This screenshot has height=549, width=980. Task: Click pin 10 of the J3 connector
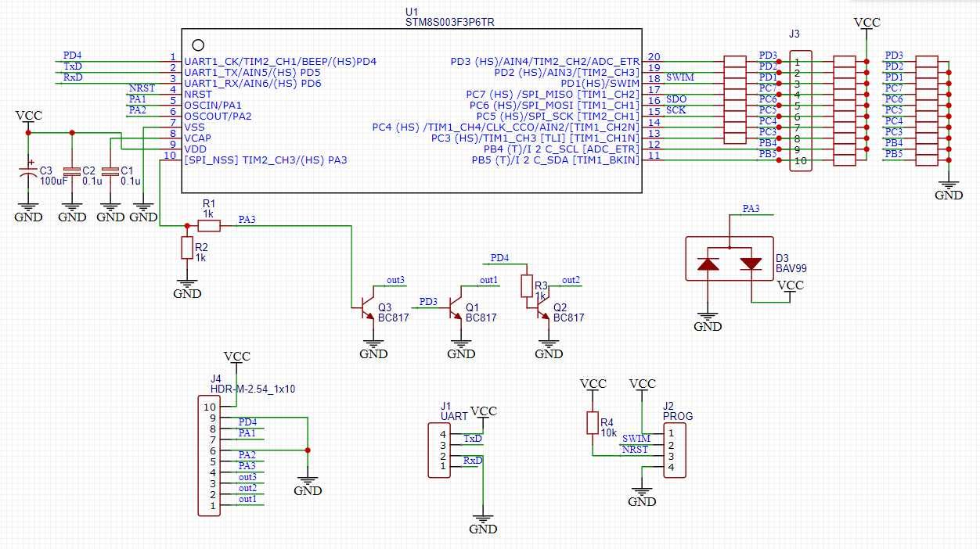[x=800, y=160]
